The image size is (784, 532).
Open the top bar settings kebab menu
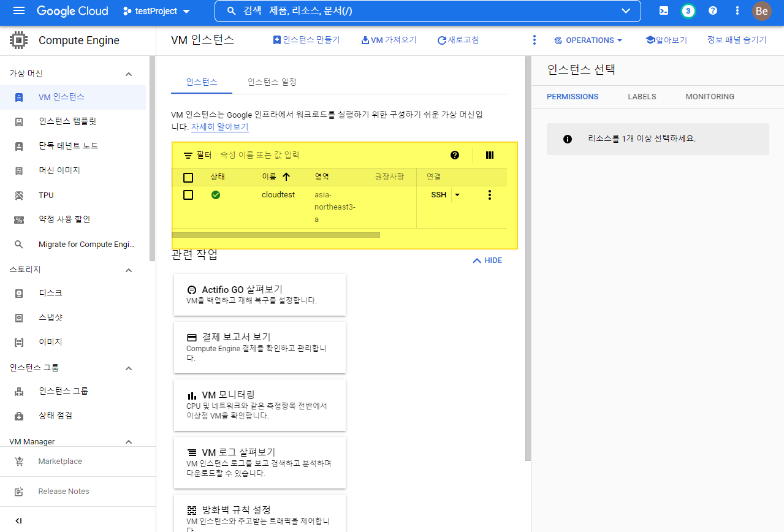(x=737, y=11)
